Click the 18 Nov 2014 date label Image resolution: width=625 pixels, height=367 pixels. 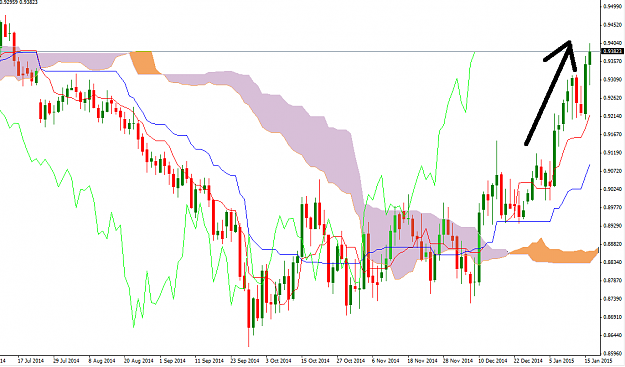tap(422, 361)
